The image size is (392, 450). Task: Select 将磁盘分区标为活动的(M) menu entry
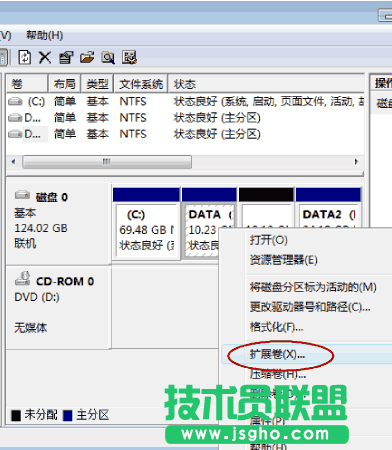click(313, 287)
